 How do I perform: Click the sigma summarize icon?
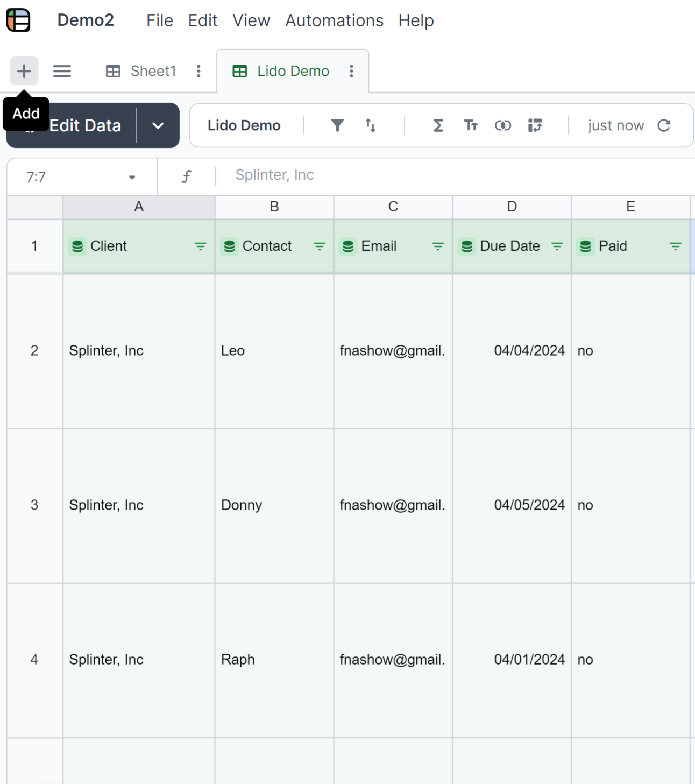(438, 125)
